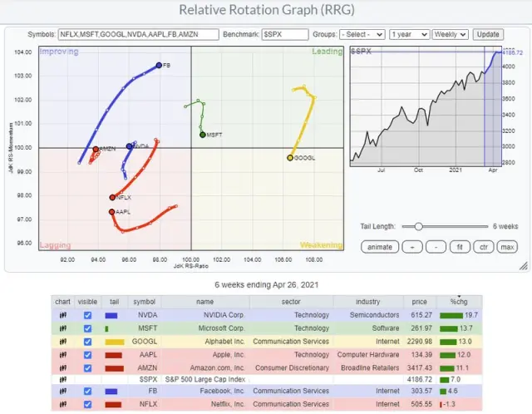Uncheck AMZN visible checkbox
532x414 pixels.
87,368
